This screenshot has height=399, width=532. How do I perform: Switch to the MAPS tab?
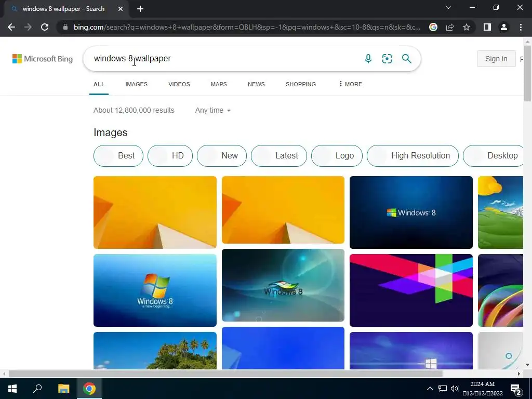click(219, 84)
